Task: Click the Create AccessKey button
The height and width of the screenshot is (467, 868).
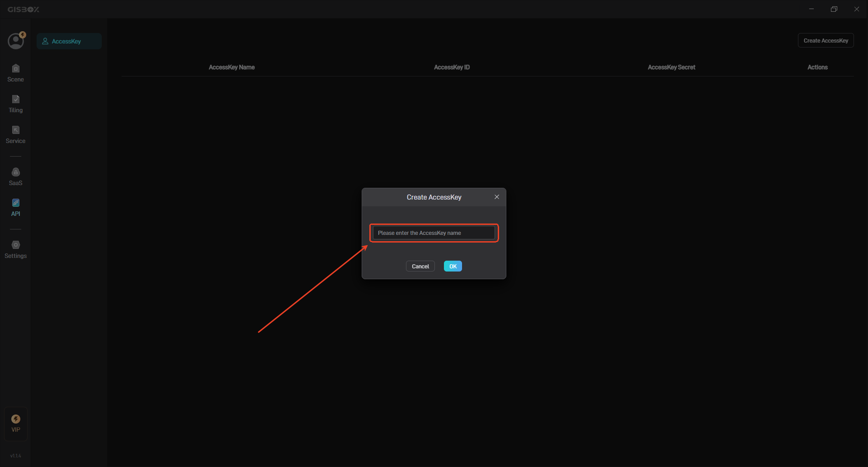Action: (x=826, y=40)
